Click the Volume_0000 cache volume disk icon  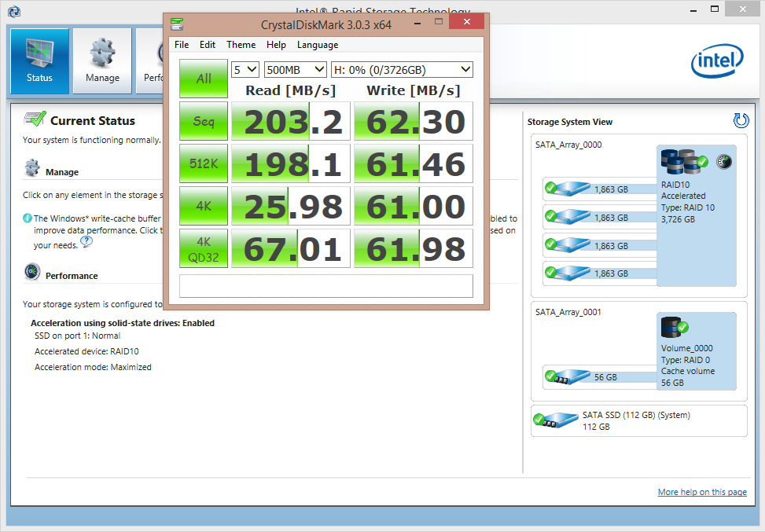tap(671, 327)
